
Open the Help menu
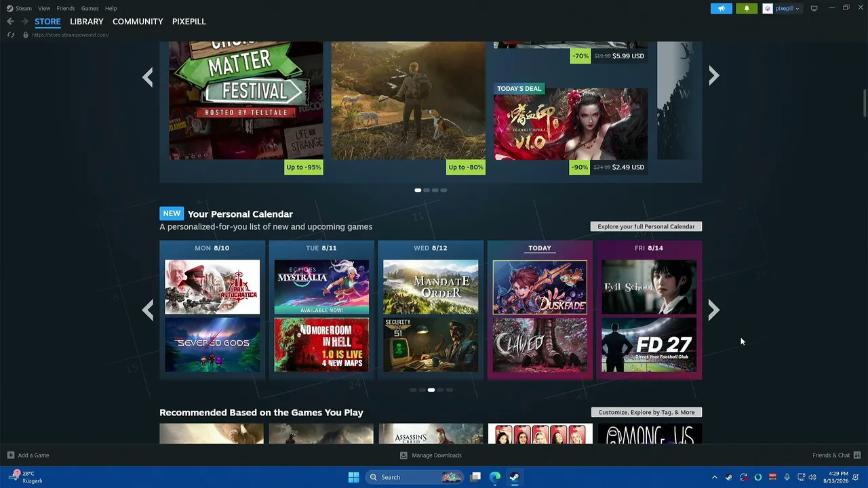(111, 8)
